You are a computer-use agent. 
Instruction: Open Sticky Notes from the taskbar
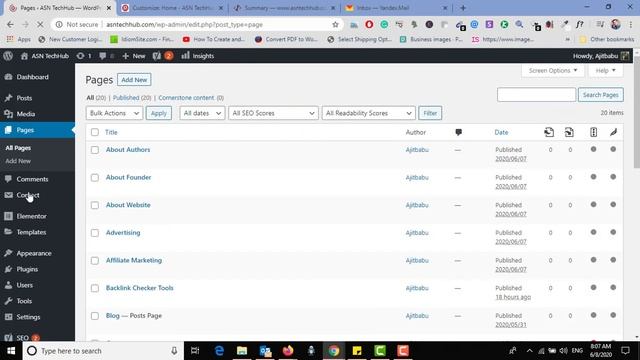pyautogui.click(x=357, y=351)
